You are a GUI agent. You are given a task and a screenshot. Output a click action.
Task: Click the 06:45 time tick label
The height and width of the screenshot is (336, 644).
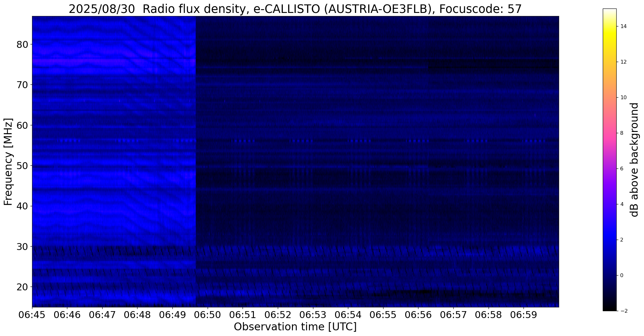coord(32,315)
